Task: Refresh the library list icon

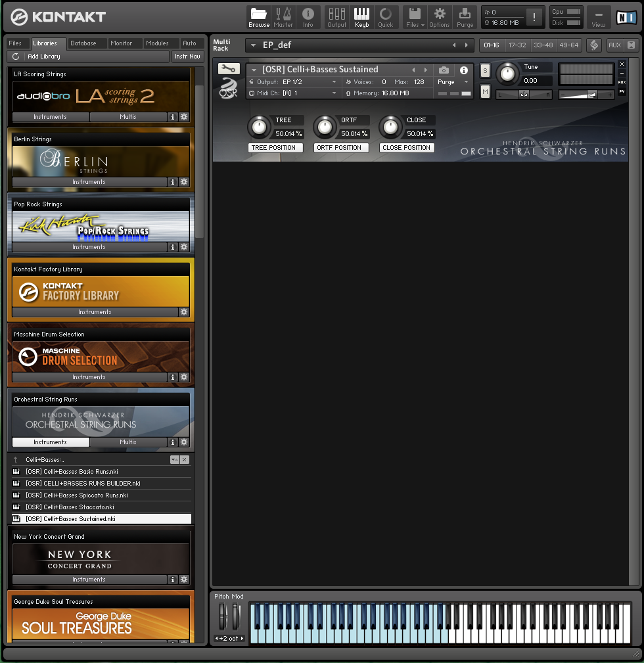Action: (x=16, y=57)
